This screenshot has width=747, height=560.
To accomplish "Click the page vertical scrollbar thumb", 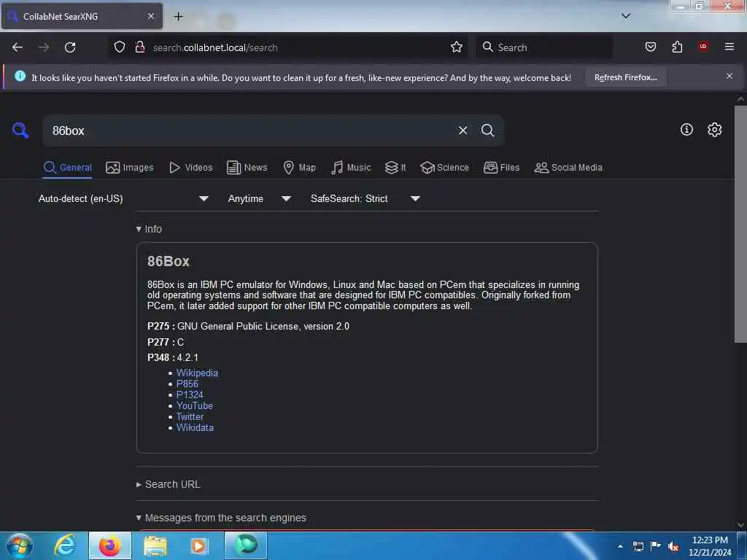I will [x=740, y=224].
